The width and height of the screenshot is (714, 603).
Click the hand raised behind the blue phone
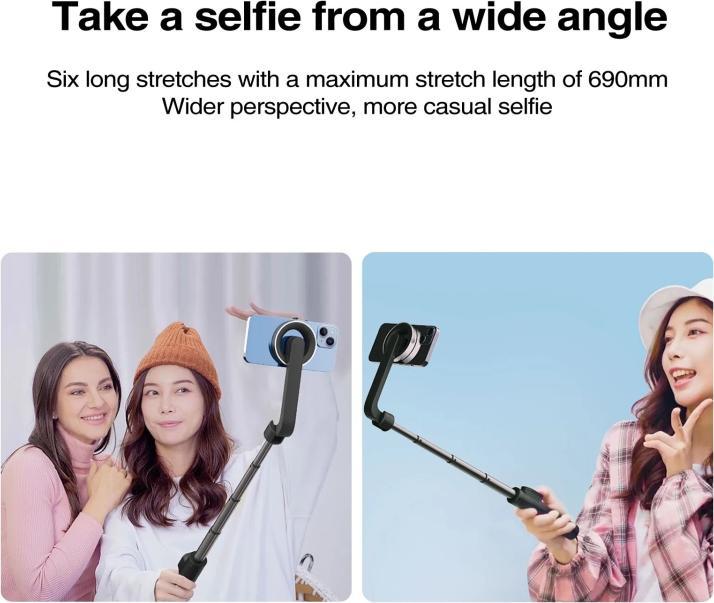[248, 311]
